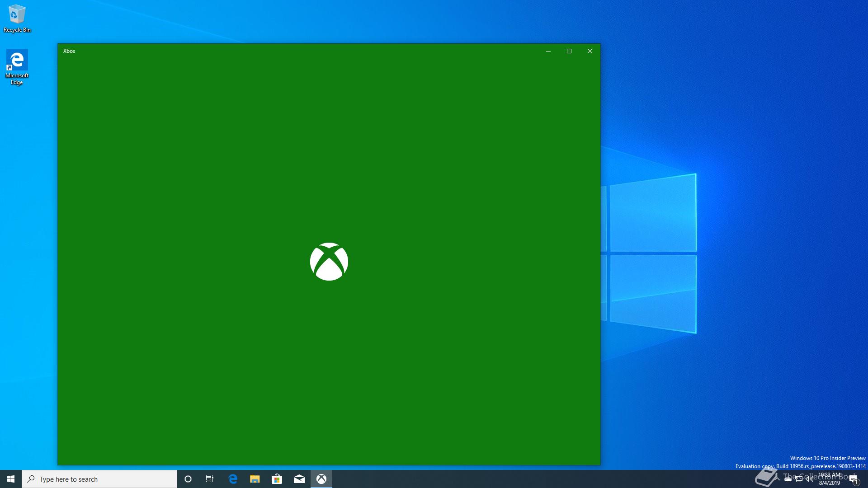Open the Windows Start menu

click(11, 479)
